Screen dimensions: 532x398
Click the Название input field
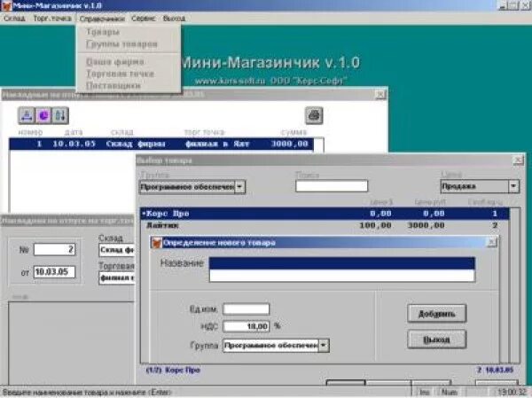coord(342,269)
